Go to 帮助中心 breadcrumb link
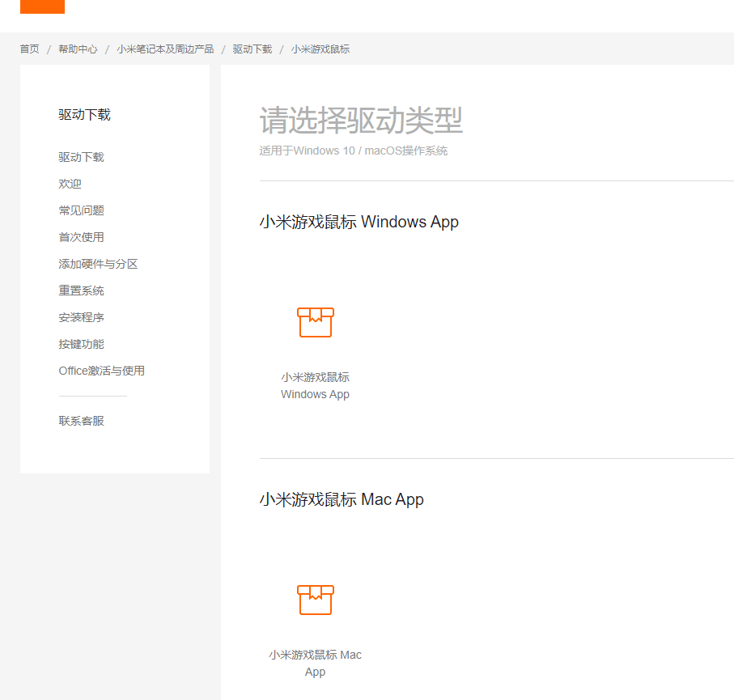 coord(78,49)
